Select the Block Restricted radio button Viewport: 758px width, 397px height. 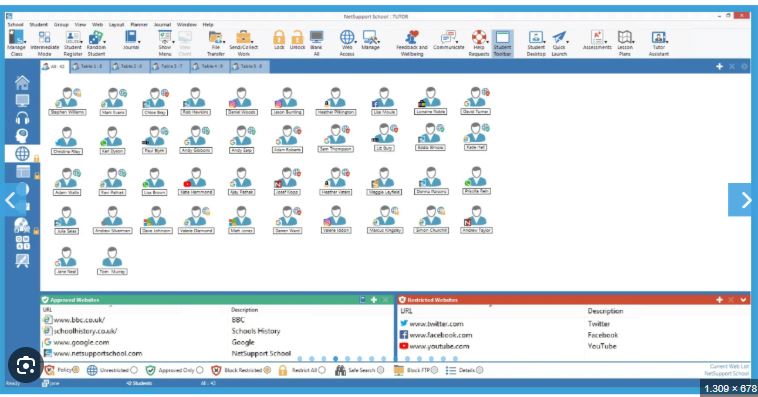point(267,370)
